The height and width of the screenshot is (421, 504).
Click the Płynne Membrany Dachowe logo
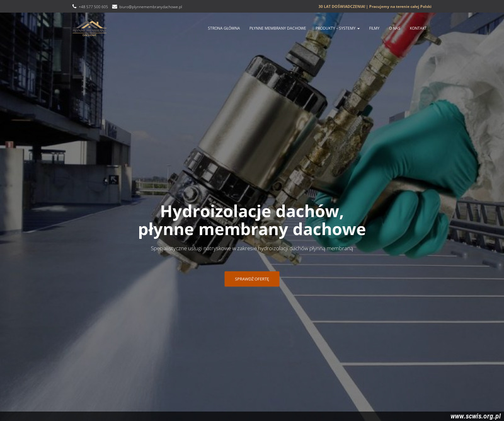tap(89, 28)
